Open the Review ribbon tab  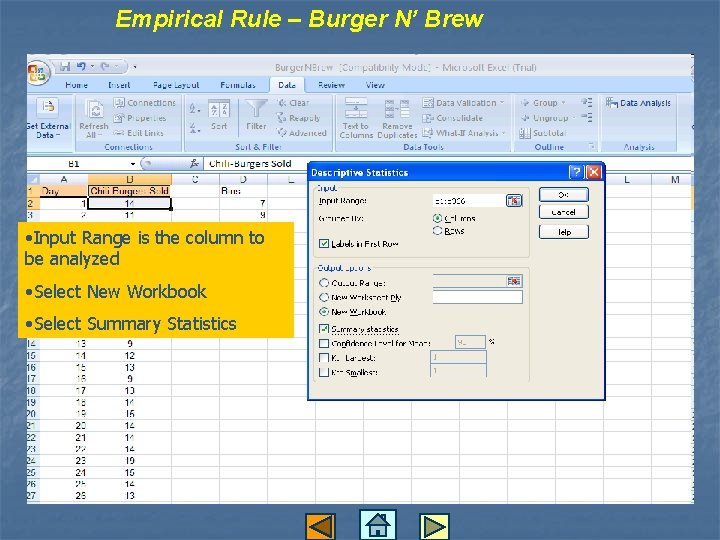[x=331, y=85]
